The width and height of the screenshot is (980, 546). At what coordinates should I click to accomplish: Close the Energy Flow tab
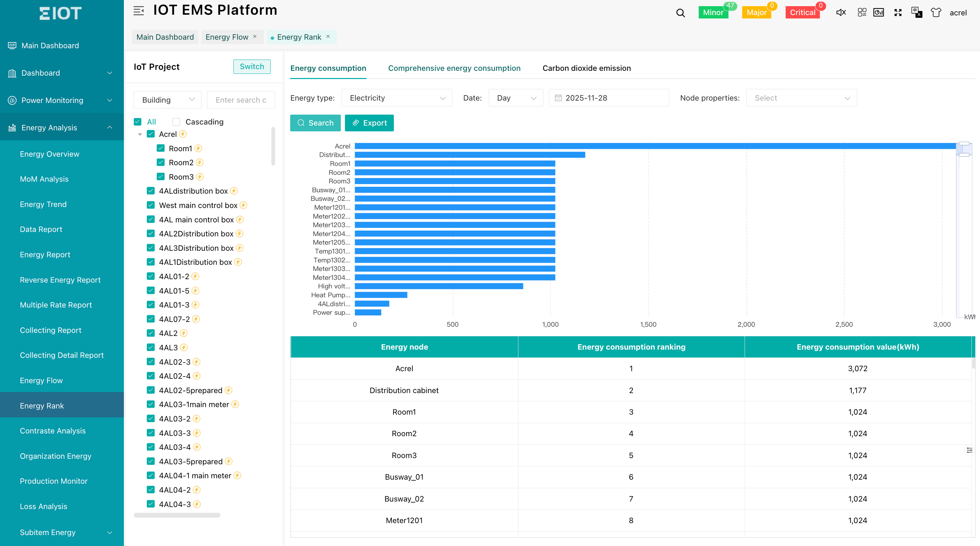click(255, 37)
